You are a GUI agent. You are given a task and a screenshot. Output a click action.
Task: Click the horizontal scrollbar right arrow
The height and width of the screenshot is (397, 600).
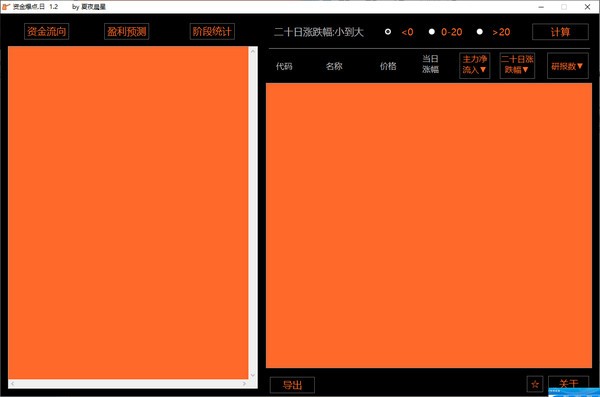244,384
